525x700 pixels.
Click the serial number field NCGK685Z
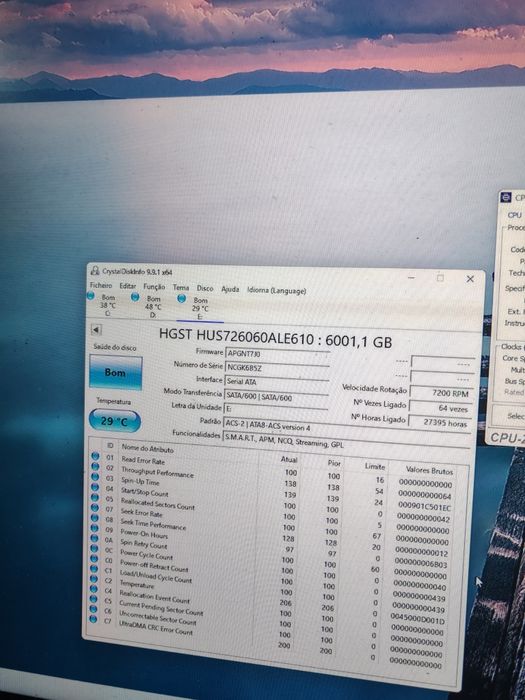tap(277, 368)
